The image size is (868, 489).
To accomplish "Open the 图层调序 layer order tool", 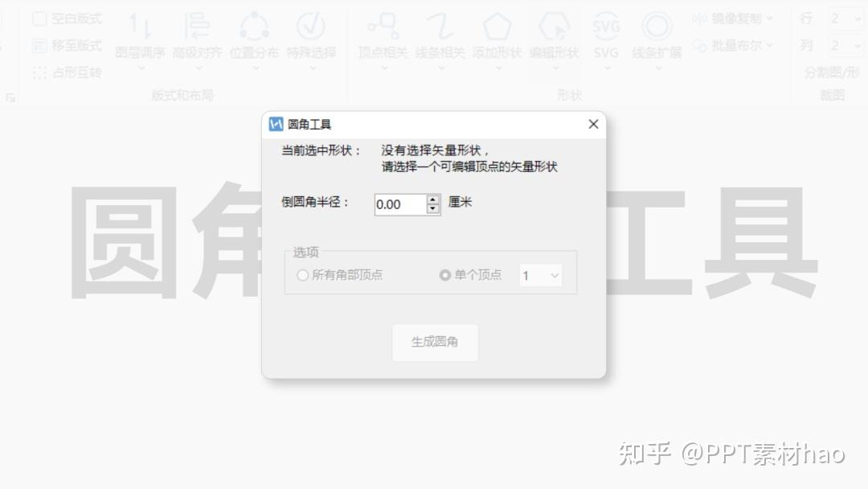I will [x=140, y=39].
